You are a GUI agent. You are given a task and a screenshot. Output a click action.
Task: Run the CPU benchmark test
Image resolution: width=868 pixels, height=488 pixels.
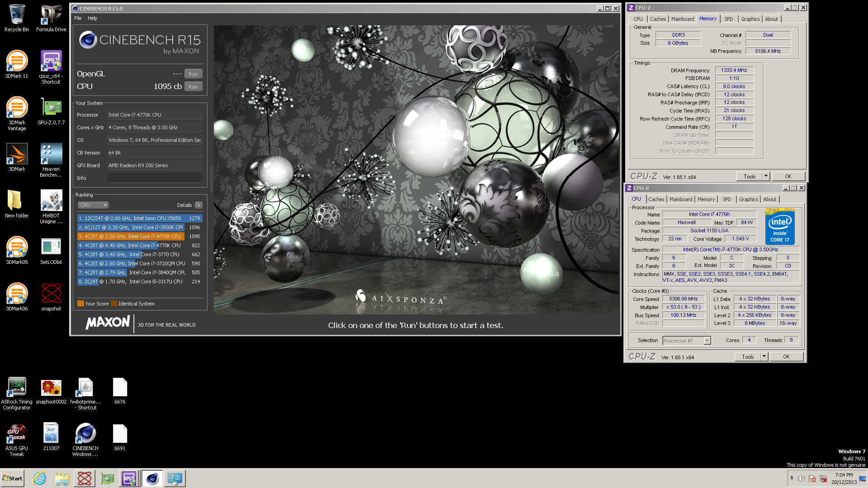pos(193,87)
